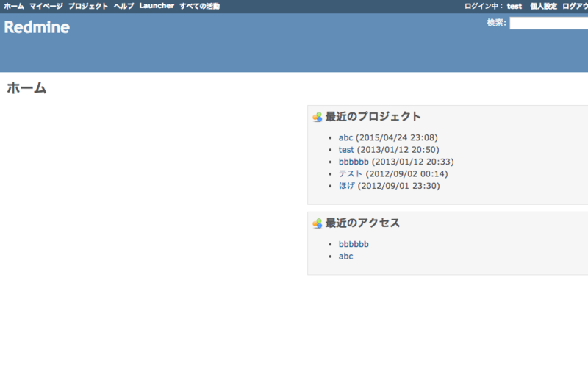Click the date text (2015/04/24 23:08)
The image size is (588, 391).
coord(397,137)
